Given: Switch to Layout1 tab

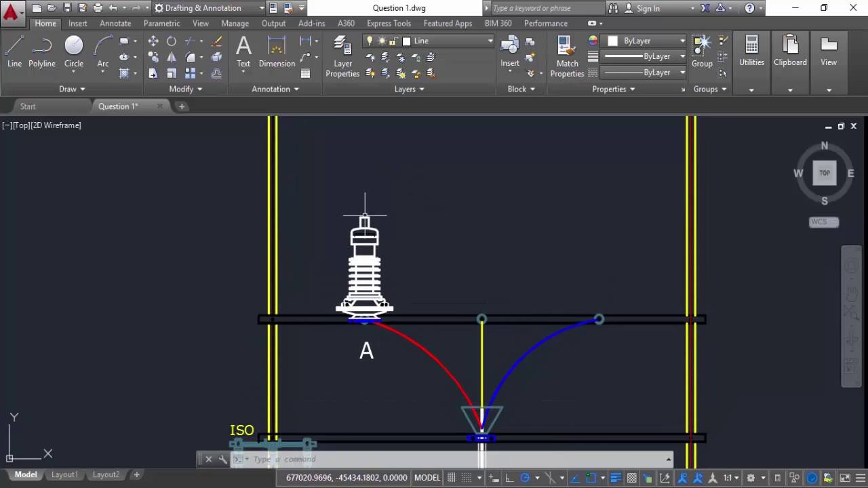Looking at the screenshot, I should 64,474.
